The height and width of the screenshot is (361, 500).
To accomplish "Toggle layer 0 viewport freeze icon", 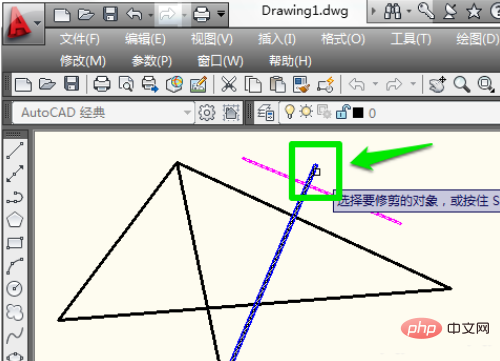I will (324, 112).
